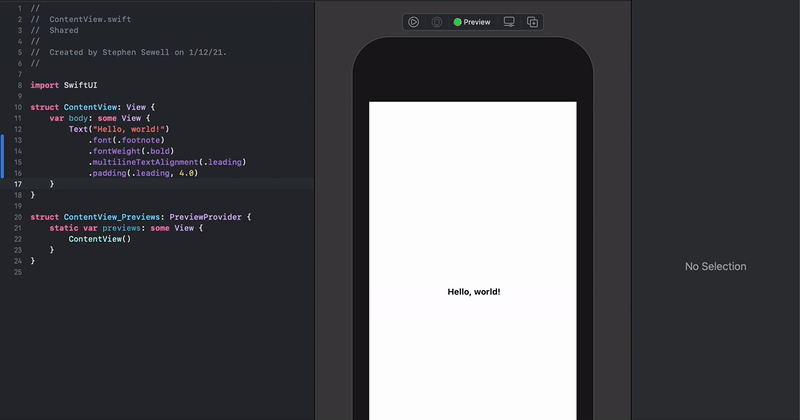Click the dimmed Preview on Device icon
The image size is (800, 420).
click(x=437, y=22)
